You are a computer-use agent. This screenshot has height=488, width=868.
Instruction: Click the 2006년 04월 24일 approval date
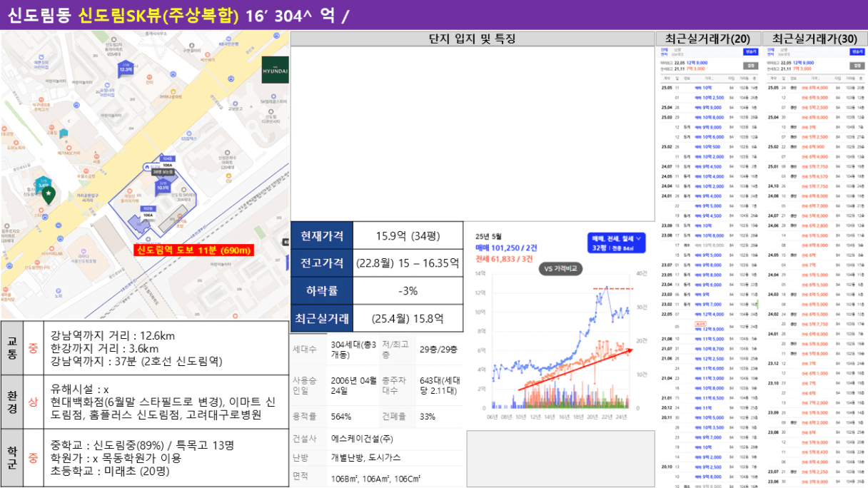pos(353,386)
